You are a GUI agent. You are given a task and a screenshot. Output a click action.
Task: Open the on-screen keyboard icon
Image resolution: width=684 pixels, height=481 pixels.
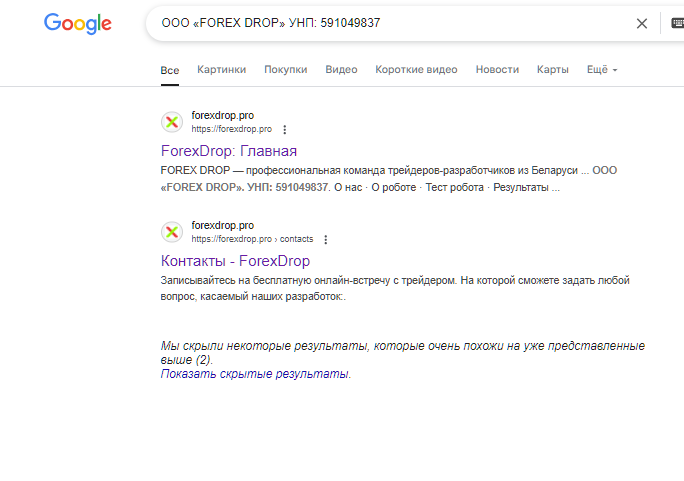click(677, 23)
